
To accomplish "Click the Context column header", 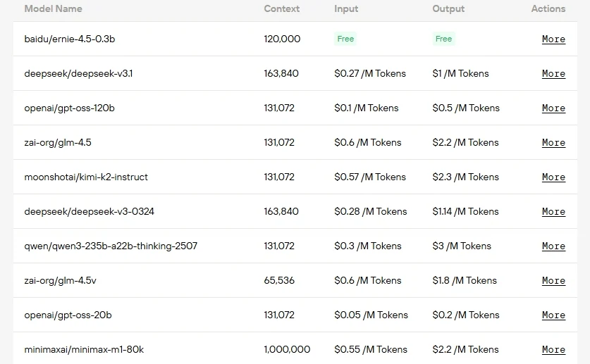I will coord(281,8).
